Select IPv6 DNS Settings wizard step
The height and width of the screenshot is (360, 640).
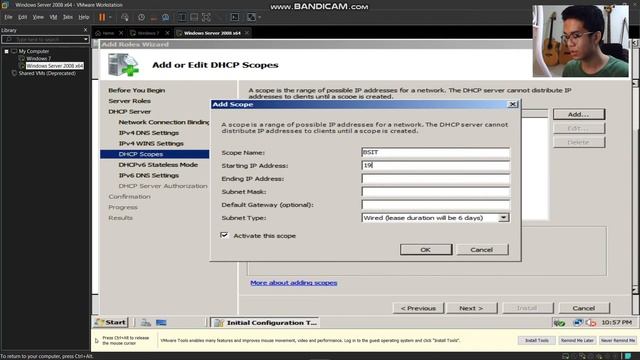(x=149, y=175)
